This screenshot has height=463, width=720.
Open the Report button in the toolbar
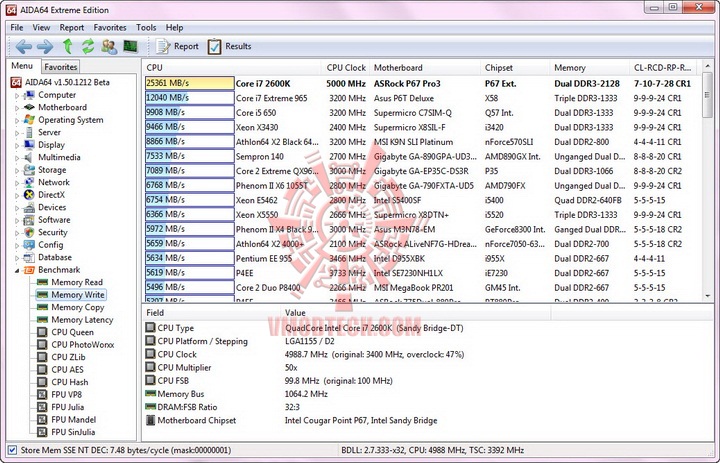(x=177, y=46)
